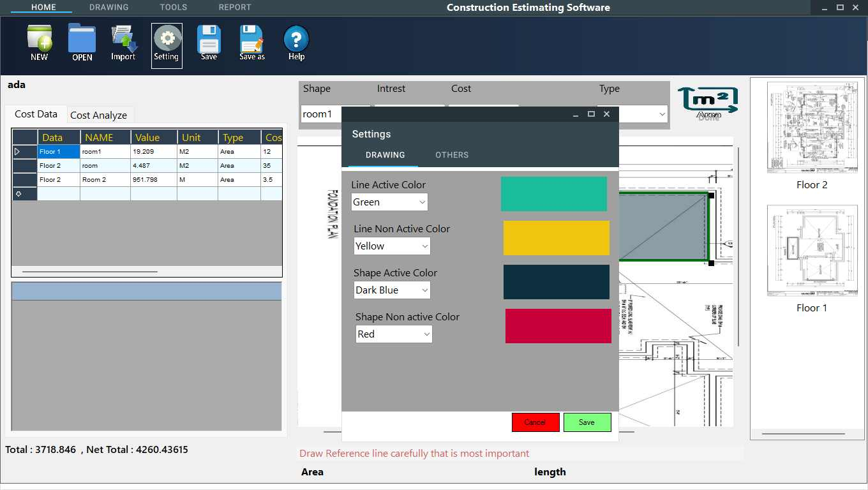Image resolution: width=868 pixels, height=490 pixels.
Task: Select the Floor 2 plan thumbnail
Action: [812, 128]
